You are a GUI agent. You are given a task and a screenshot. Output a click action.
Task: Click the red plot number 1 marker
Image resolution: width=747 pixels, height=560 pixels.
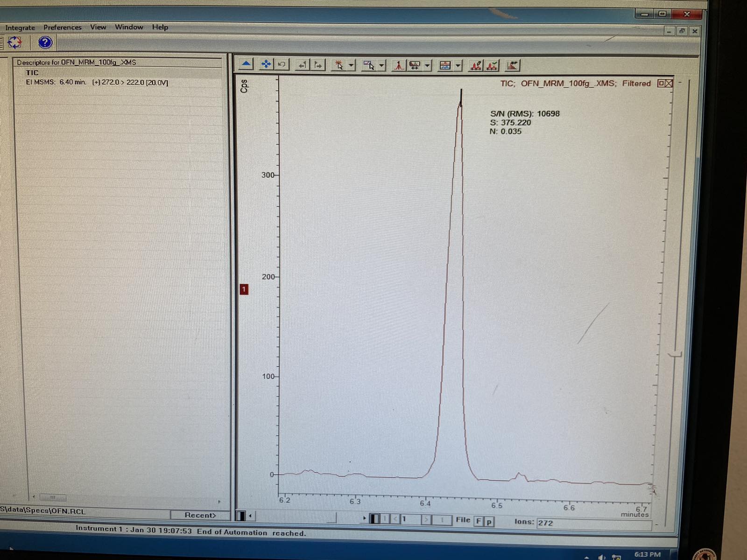point(244,289)
